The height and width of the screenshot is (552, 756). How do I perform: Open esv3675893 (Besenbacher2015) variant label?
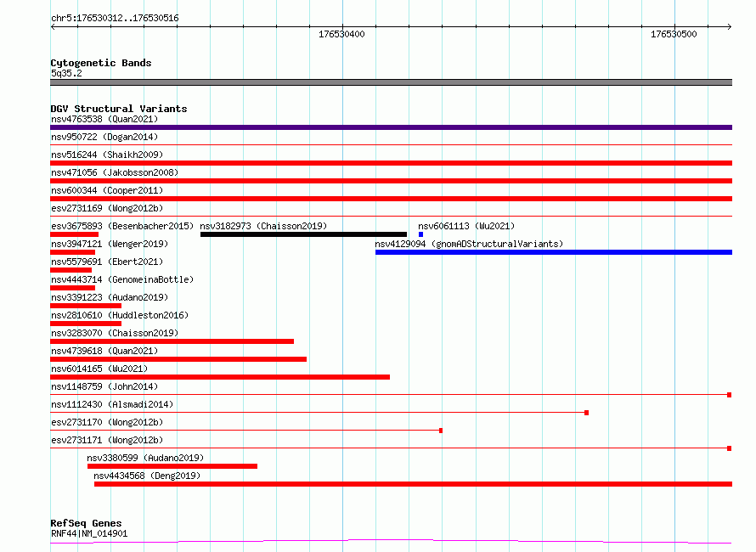(x=122, y=226)
